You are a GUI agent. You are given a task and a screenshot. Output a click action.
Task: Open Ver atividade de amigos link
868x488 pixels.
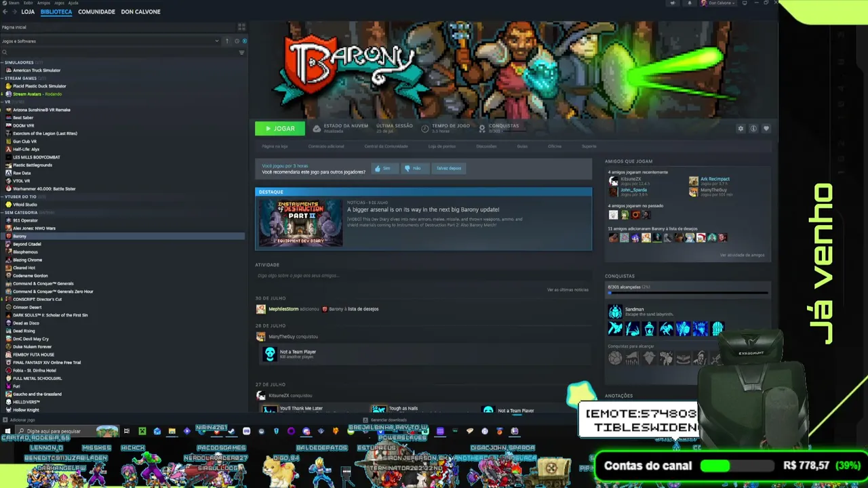[x=742, y=255]
